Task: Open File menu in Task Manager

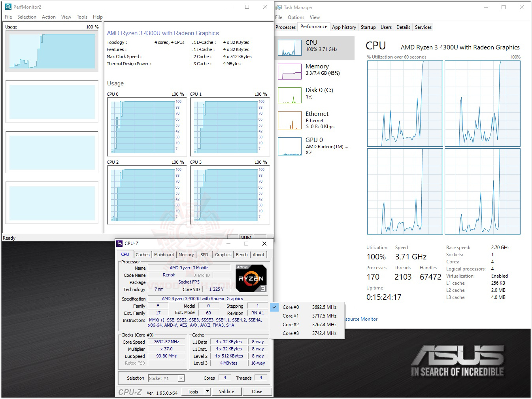Action: pos(279,17)
